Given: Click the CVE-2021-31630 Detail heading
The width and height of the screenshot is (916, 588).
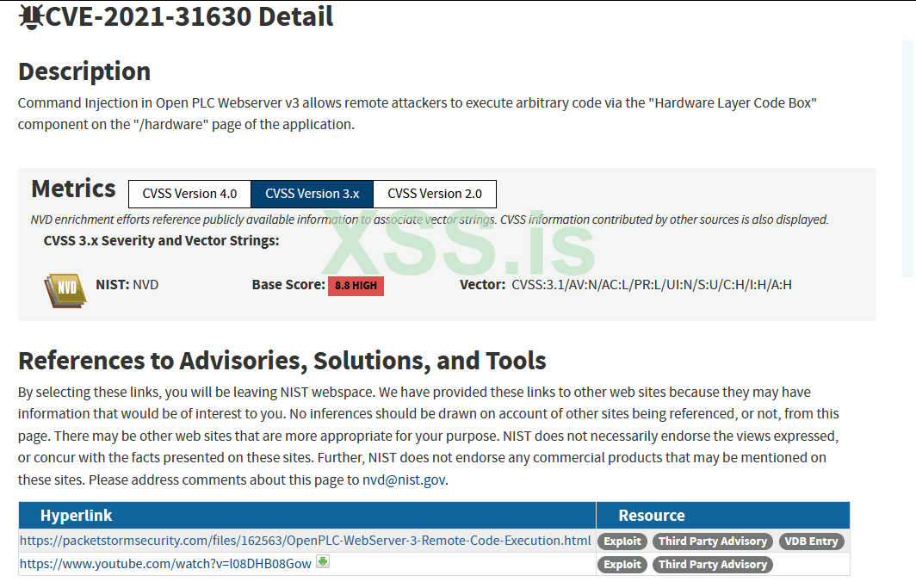Looking at the screenshot, I should click(x=189, y=16).
